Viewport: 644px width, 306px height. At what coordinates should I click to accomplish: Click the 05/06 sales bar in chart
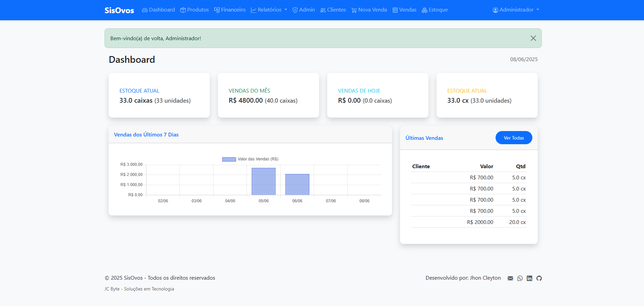263,181
